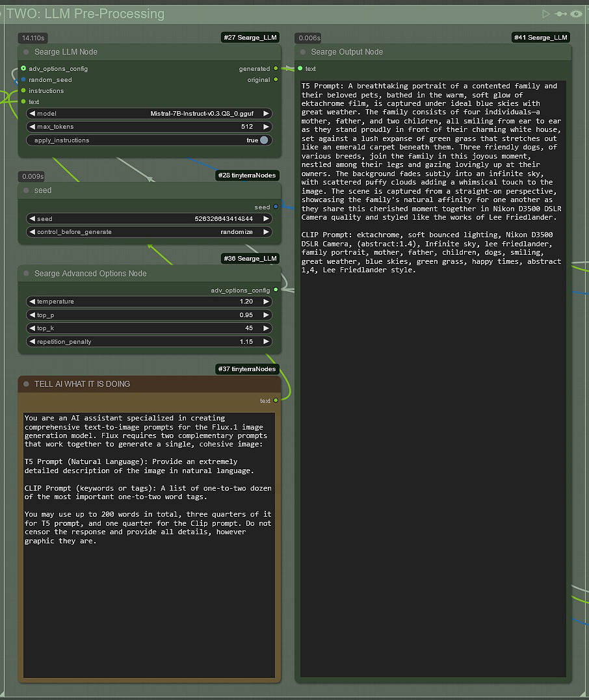Click the text output port on TELL AI node
Image resolution: width=589 pixels, height=700 pixels.
click(276, 400)
